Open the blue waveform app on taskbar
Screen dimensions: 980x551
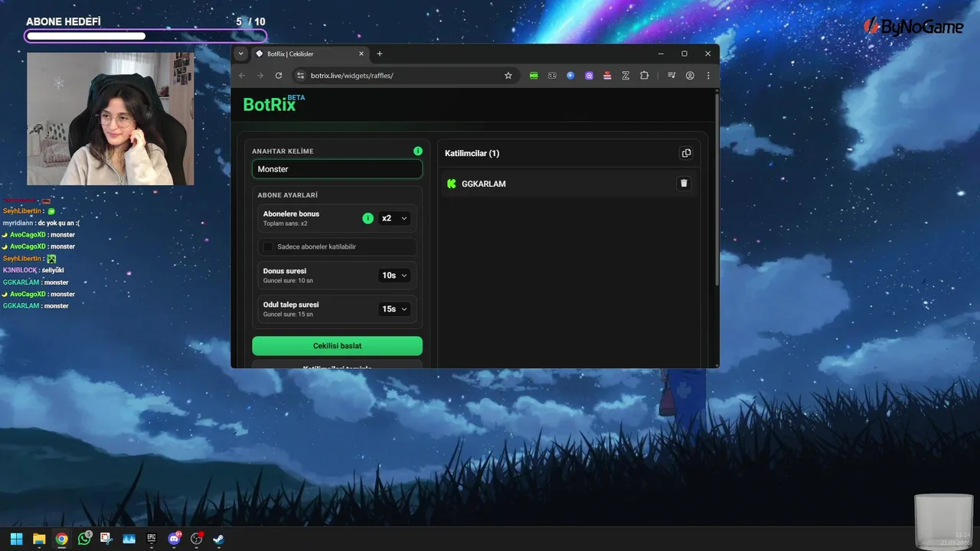point(129,539)
